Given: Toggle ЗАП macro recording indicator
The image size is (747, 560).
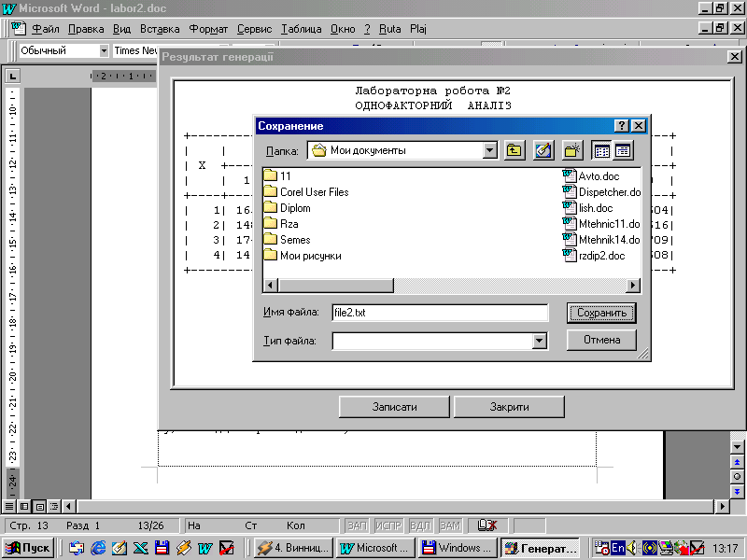Looking at the screenshot, I should [357, 525].
